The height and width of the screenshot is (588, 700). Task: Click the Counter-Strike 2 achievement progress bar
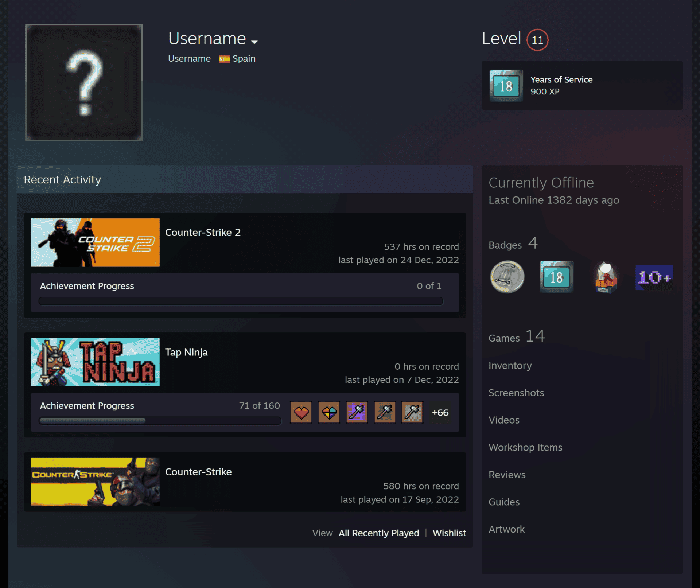click(x=241, y=301)
